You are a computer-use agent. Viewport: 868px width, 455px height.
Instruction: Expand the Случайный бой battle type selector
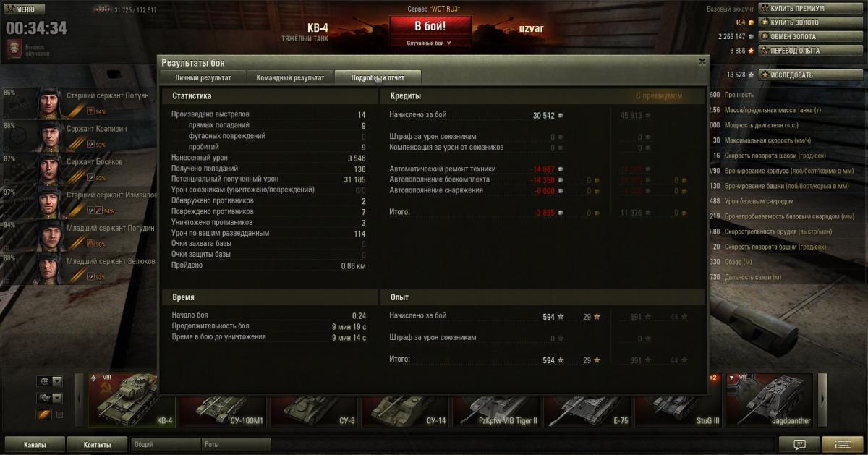click(430, 43)
